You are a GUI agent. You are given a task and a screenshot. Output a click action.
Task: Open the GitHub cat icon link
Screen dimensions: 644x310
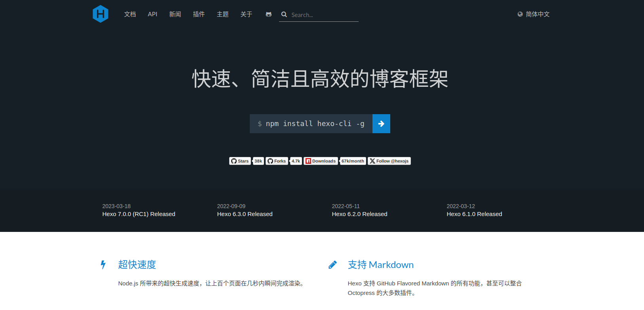tap(269, 14)
